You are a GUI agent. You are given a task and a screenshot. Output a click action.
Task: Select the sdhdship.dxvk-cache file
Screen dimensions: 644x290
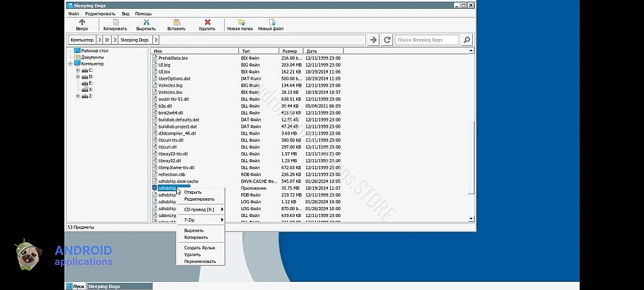coord(178,181)
